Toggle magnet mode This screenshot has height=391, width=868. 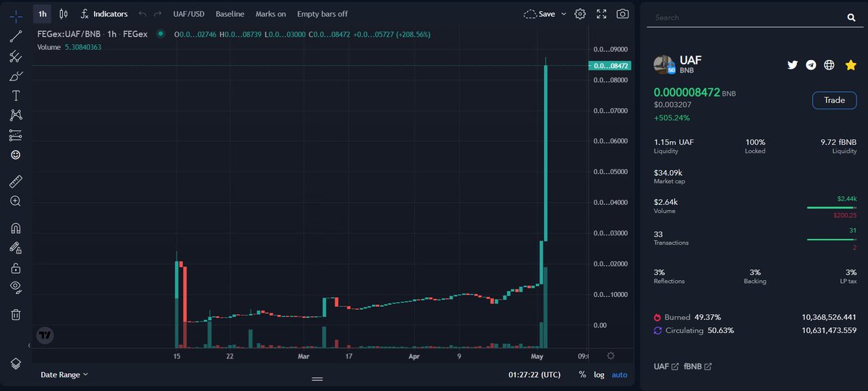point(15,228)
